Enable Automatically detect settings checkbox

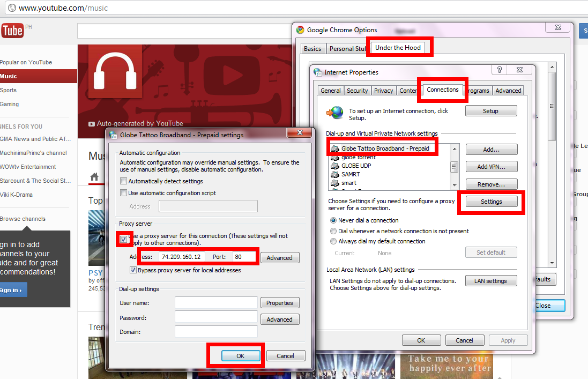[123, 181]
